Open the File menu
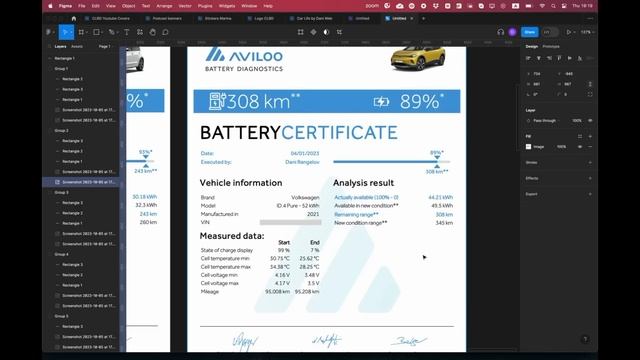640x360 pixels. pos(82,6)
